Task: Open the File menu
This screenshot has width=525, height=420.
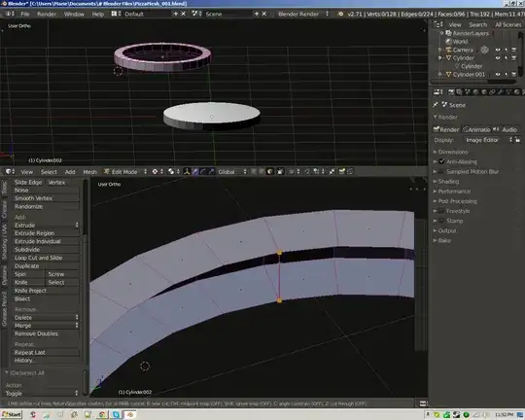Action: (x=25, y=14)
